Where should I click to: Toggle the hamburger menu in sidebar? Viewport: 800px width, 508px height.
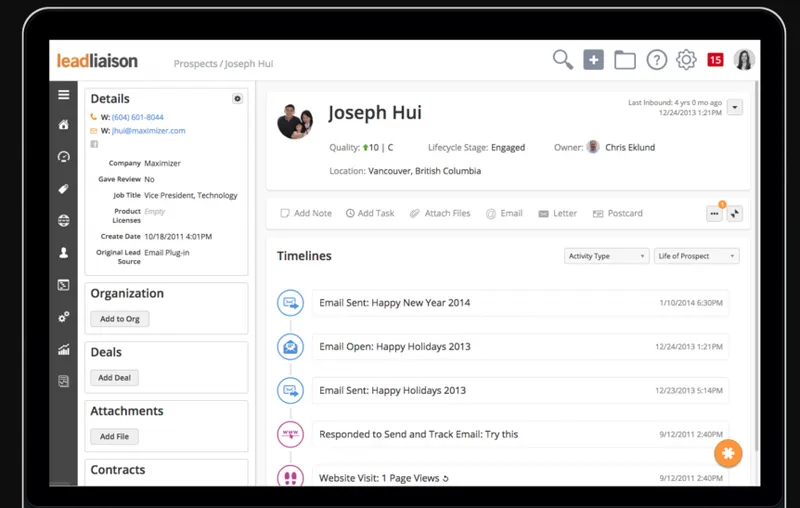click(x=64, y=95)
